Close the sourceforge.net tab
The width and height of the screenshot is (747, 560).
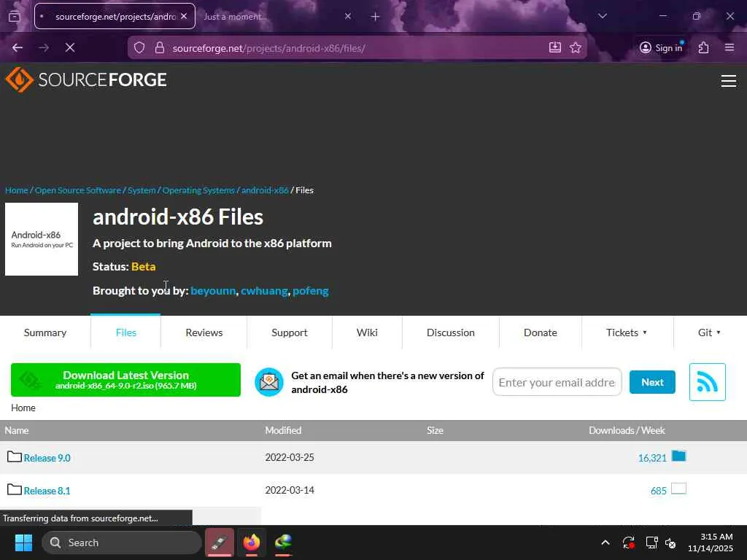coord(184,16)
